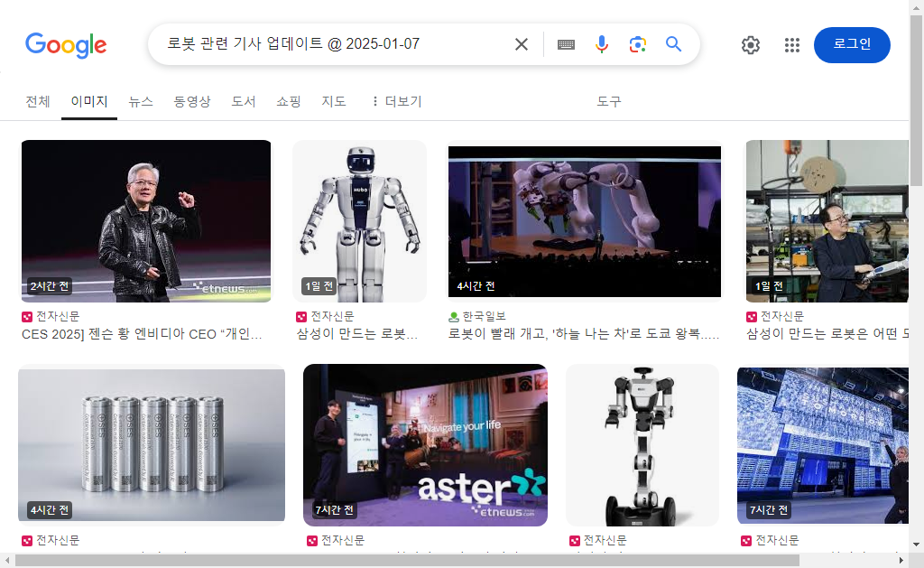This screenshot has height=568, width=924.
Task: Open the 동영상 tab
Action: click(192, 101)
